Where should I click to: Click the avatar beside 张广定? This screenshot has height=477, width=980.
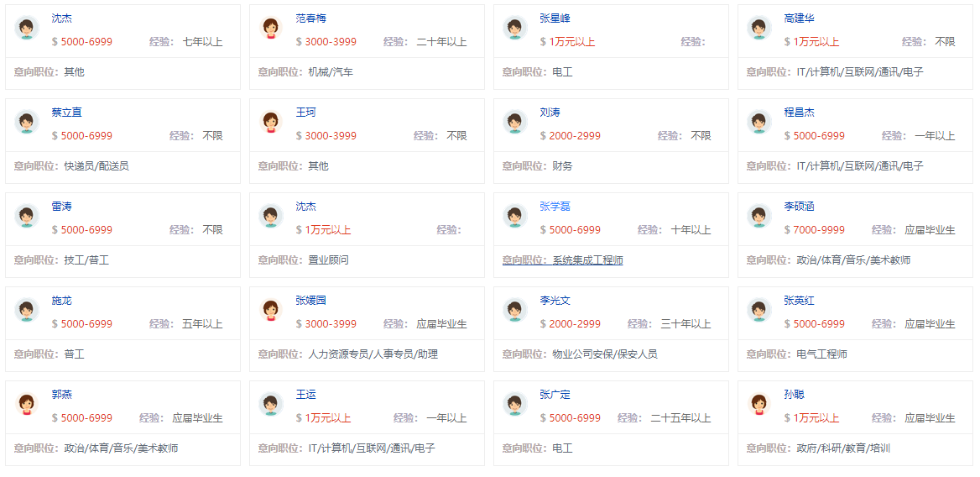(515, 404)
